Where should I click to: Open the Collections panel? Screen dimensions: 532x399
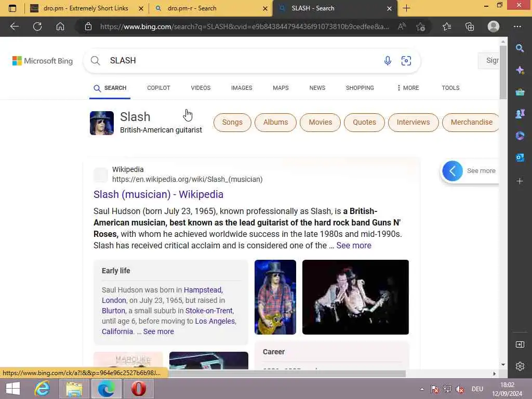[470, 26]
